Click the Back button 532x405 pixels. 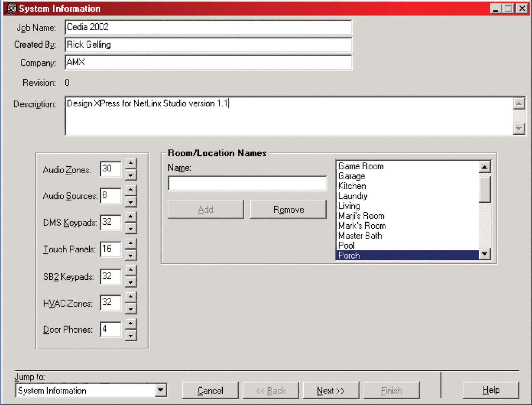271,390
